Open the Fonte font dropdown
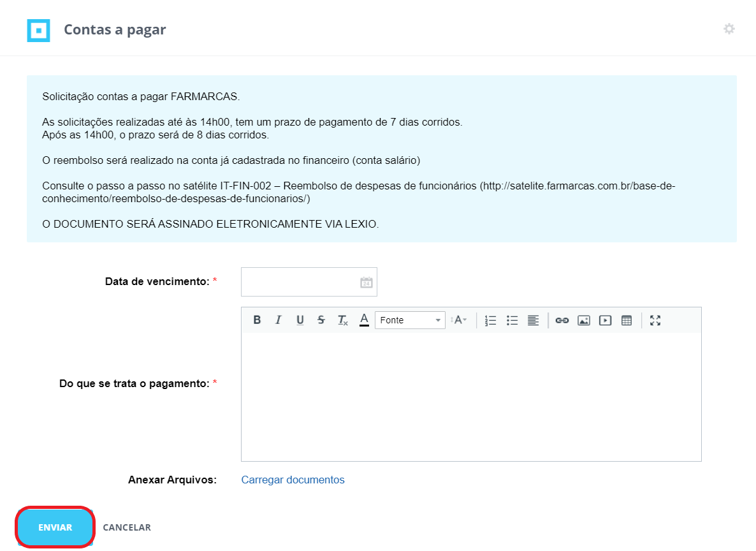Viewport: 756px width, 551px height. 410,320
